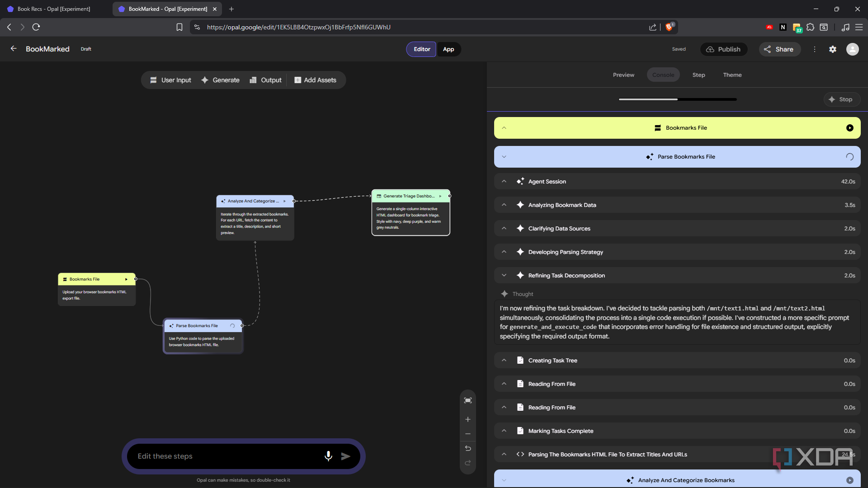Click the Share button
Viewport: 868px width, 488px height.
tap(779, 49)
